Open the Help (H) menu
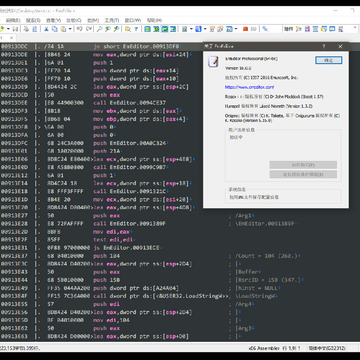Image resolution: width=360 pixels, height=360 pixels. tap(154, 20)
